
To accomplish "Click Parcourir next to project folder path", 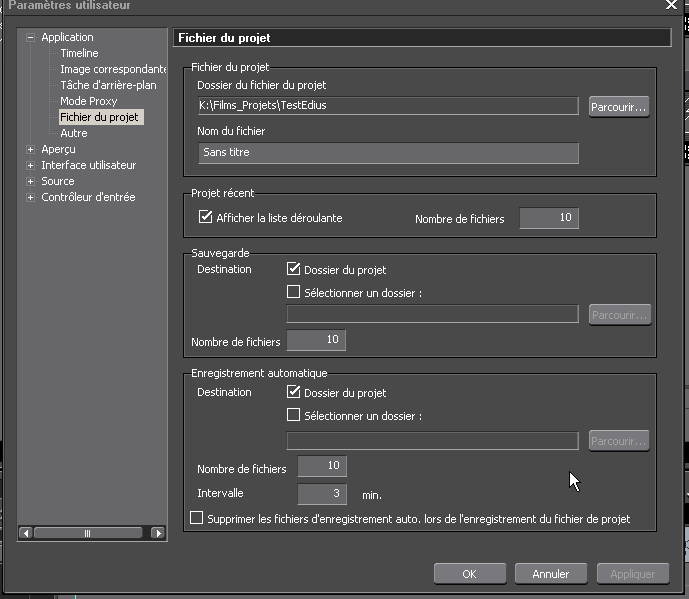I will click(x=618, y=106).
